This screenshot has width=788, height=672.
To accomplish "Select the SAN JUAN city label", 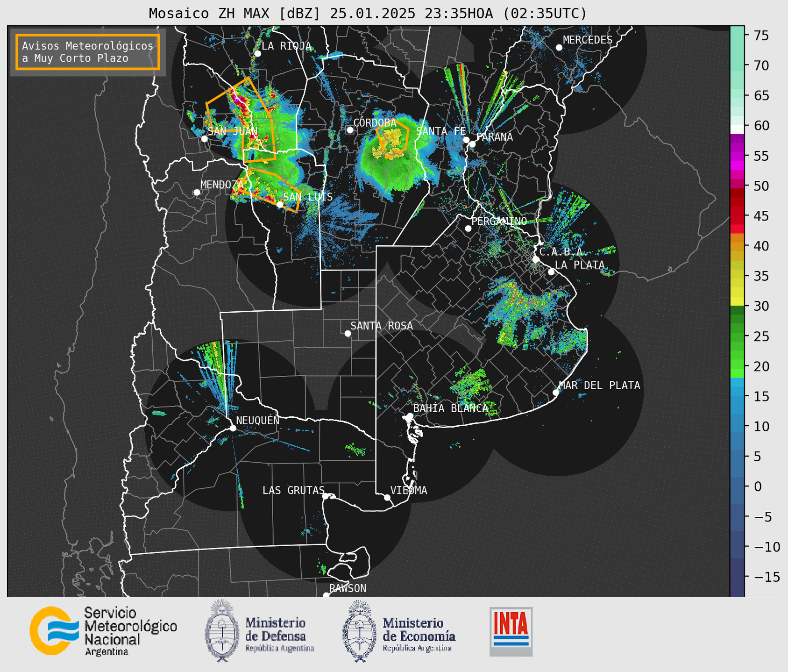I will tap(232, 131).
